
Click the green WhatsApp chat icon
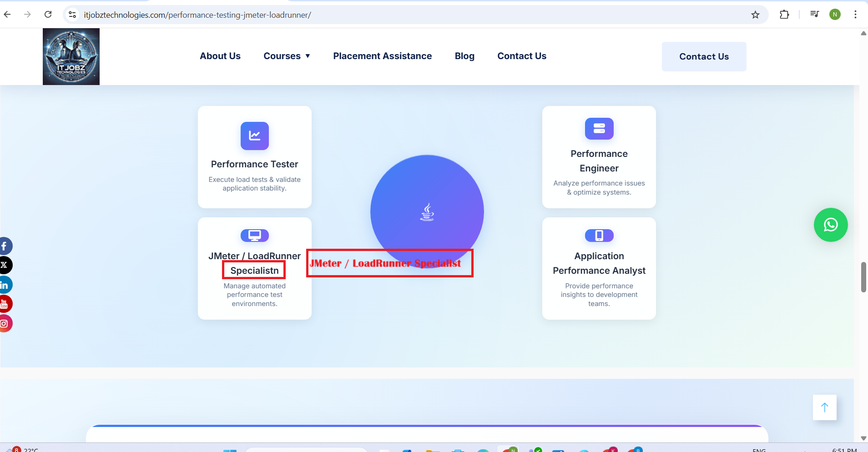(x=830, y=225)
